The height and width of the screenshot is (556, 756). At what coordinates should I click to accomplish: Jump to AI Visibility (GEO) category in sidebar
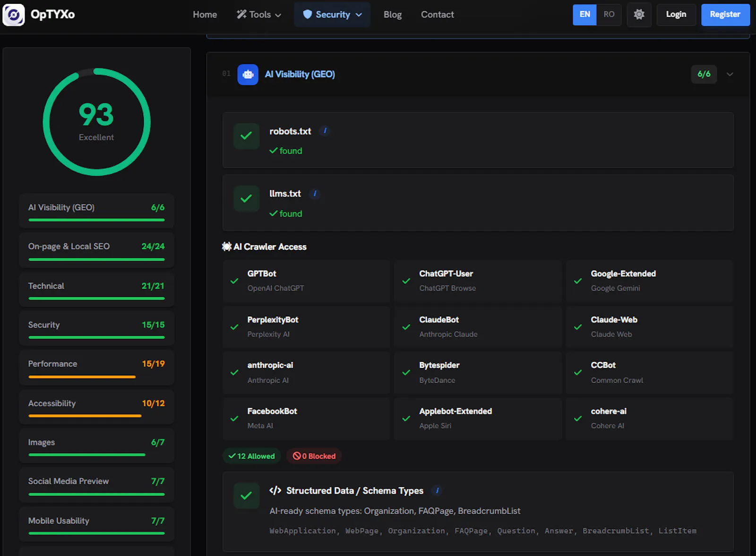tap(96, 211)
